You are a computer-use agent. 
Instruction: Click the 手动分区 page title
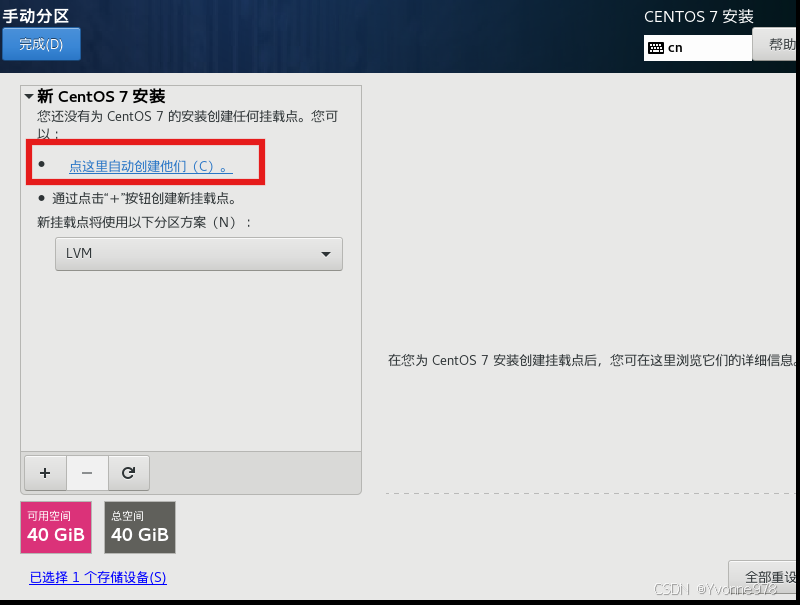36,16
